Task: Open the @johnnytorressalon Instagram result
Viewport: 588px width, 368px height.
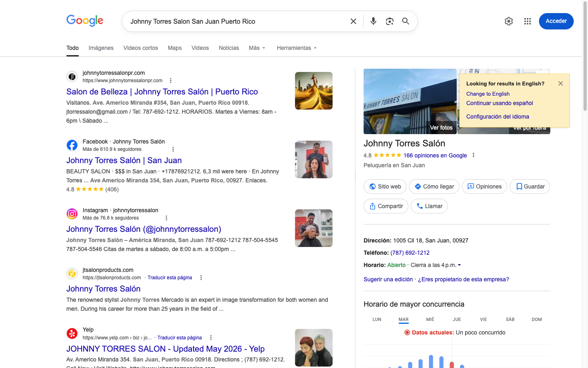Action: (144, 229)
